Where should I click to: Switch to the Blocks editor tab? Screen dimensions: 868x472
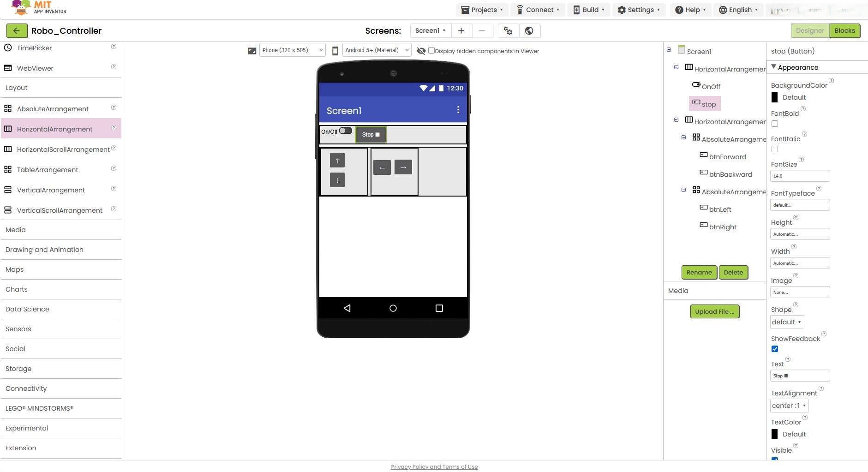click(x=845, y=30)
